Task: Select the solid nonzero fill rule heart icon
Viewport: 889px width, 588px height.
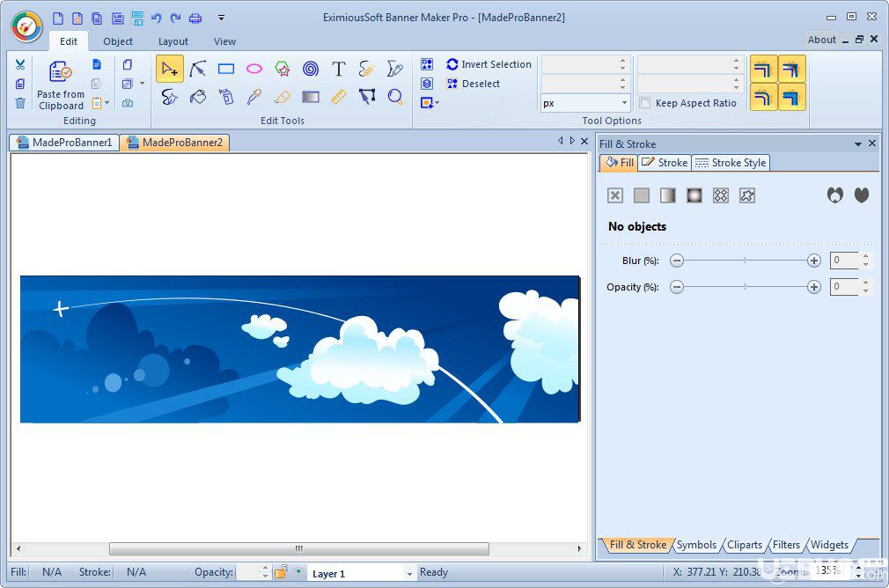Action: pyautogui.click(x=862, y=195)
